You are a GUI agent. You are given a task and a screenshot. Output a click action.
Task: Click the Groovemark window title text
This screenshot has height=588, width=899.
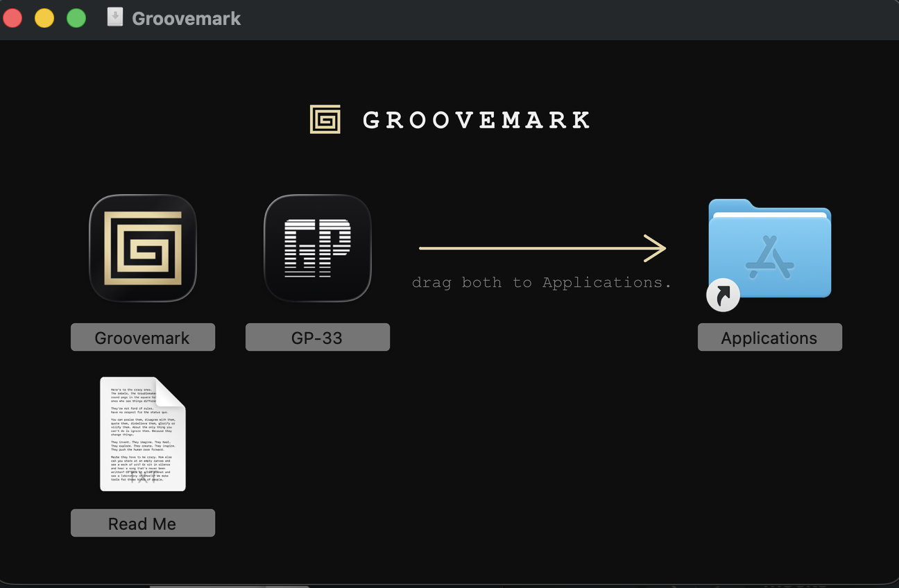[187, 19]
